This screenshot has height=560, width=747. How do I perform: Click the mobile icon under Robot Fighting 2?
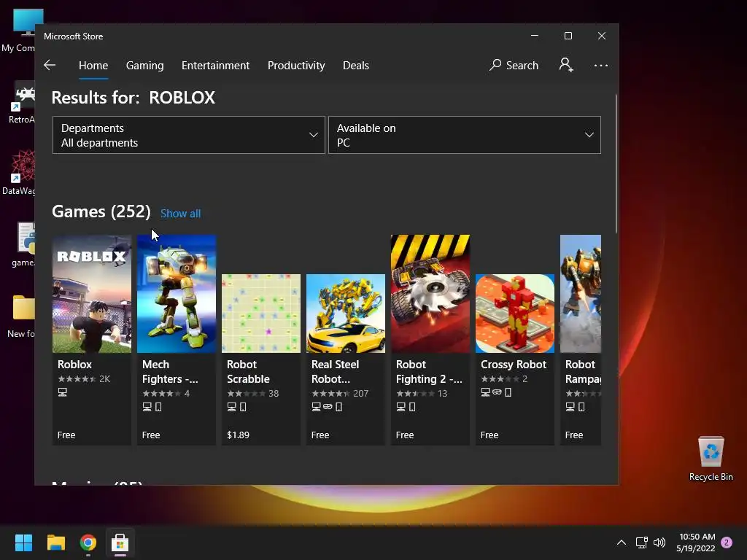pos(413,407)
